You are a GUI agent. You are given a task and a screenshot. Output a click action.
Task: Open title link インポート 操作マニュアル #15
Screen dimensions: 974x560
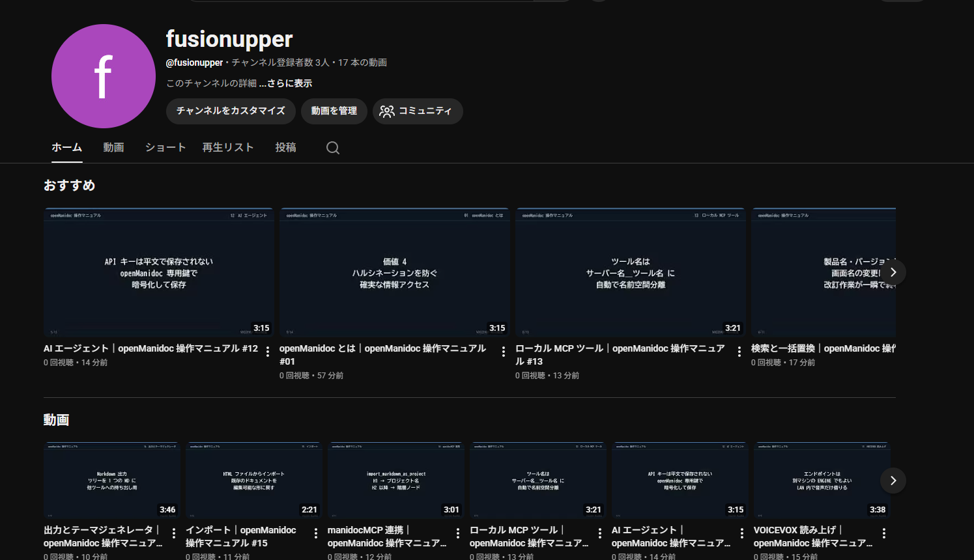point(241,537)
